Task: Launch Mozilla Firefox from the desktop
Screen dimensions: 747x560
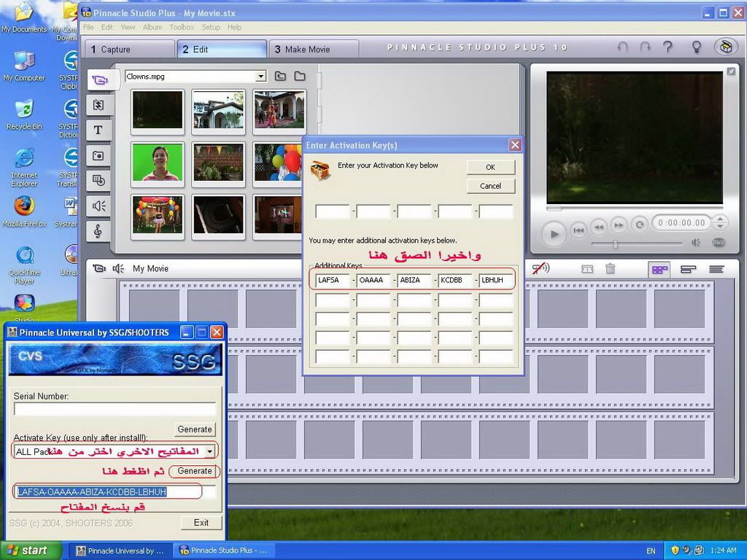Action: (x=24, y=211)
